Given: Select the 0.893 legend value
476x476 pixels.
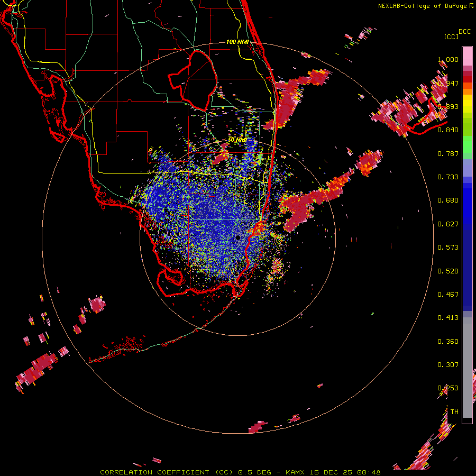Looking at the screenshot, I should pos(448,106).
